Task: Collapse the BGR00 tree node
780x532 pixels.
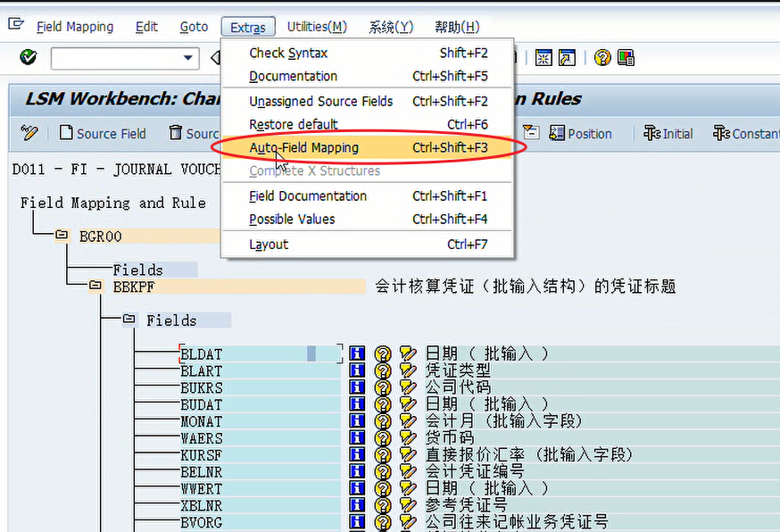Action: [x=59, y=235]
